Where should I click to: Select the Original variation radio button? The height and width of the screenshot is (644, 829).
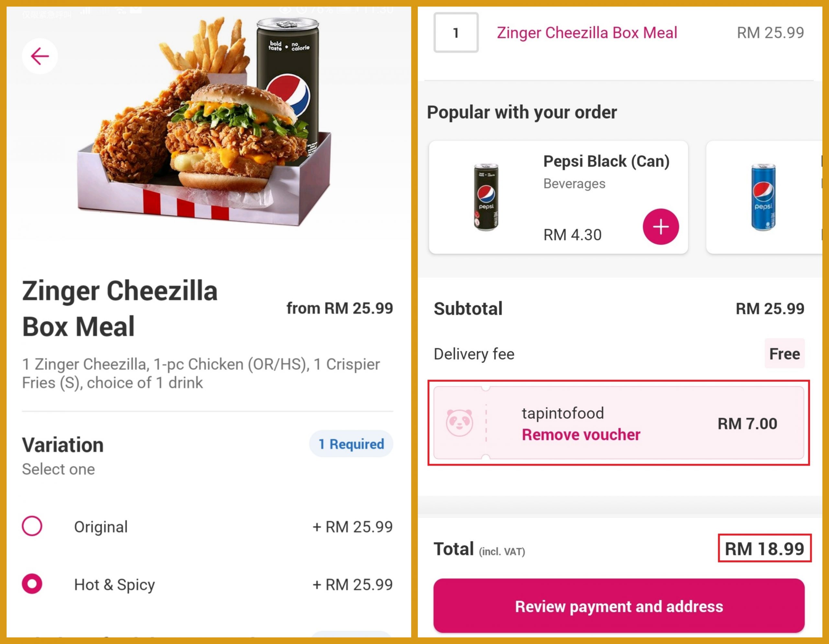pos(32,526)
